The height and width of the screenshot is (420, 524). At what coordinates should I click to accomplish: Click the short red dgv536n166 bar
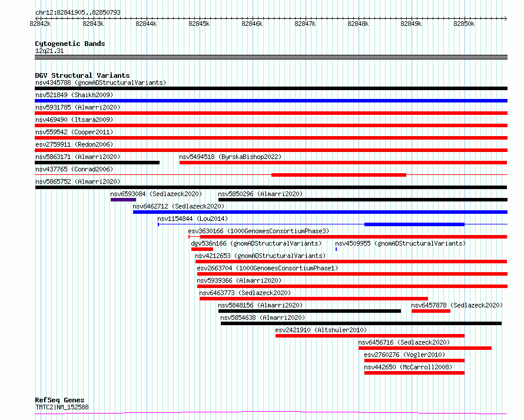(x=202, y=249)
